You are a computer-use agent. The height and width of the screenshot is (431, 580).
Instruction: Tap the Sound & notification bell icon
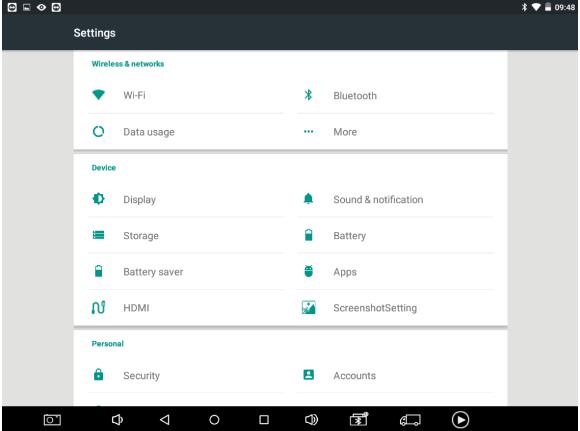point(308,199)
